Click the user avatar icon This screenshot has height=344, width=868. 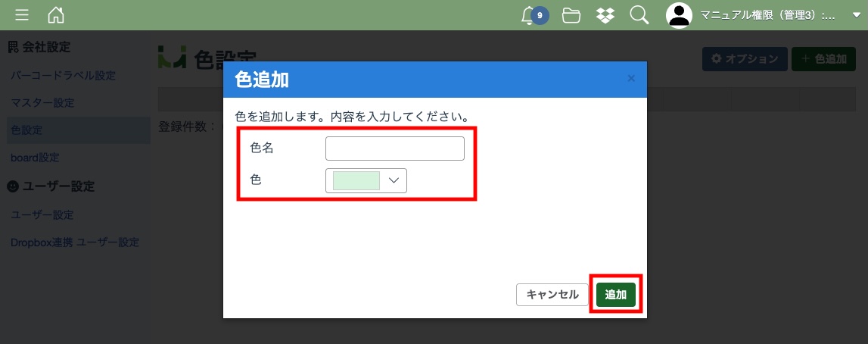pyautogui.click(x=680, y=15)
